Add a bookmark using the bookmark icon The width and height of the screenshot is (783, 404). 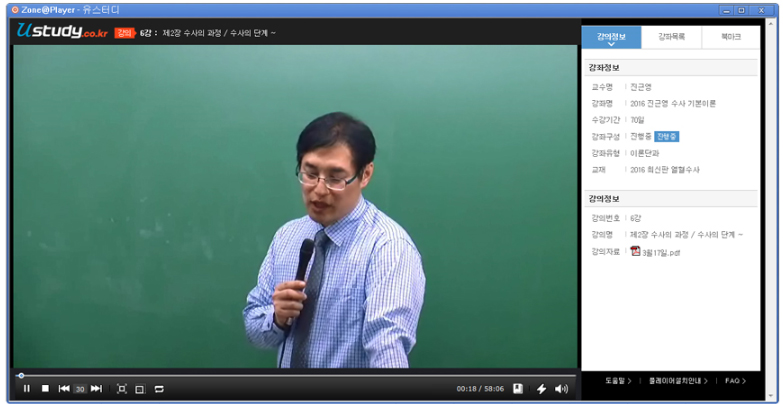(x=518, y=388)
